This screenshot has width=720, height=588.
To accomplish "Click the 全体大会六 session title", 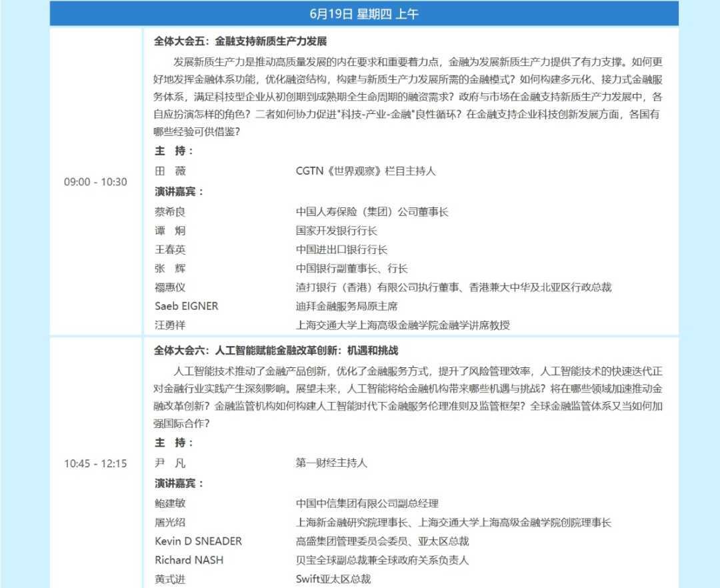I will [x=276, y=351].
